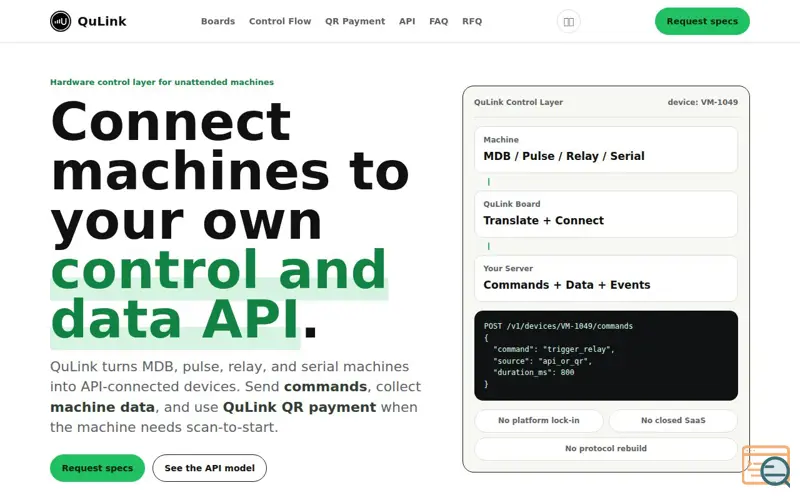The height and width of the screenshot is (500, 800).
Task: Click the No closed SaaS pill
Action: (673, 420)
